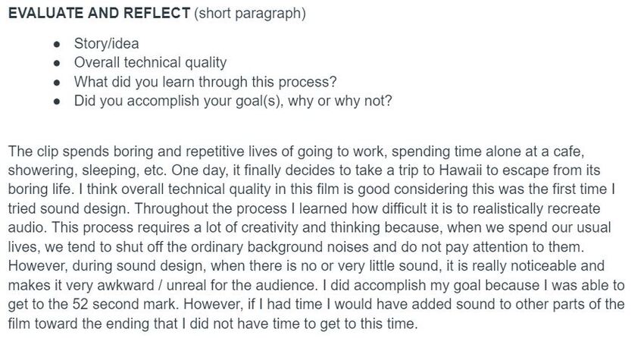Click the "Overall technical quality" bullet item
644x338 pixels.
point(150,62)
